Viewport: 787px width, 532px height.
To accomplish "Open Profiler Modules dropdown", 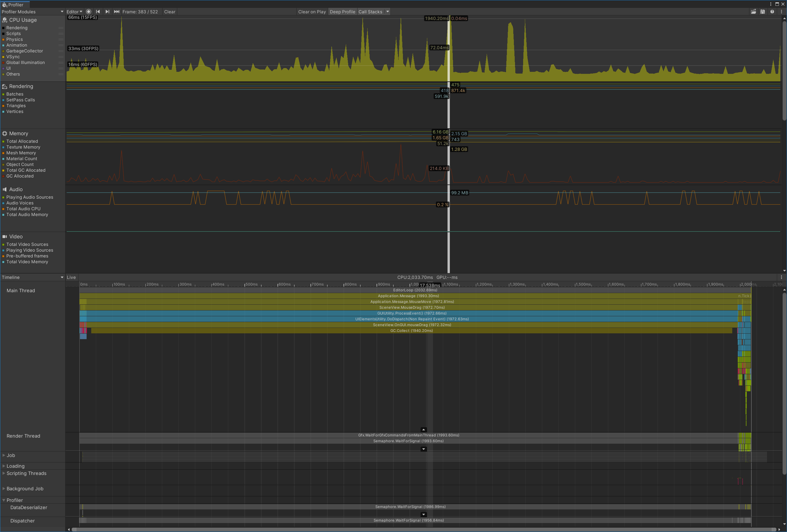I will (x=32, y=12).
